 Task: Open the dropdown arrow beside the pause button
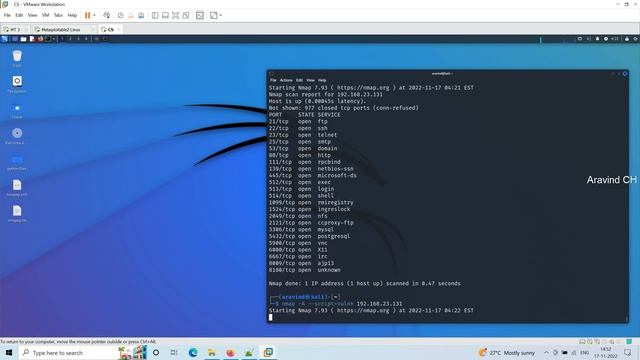pos(95,16)
